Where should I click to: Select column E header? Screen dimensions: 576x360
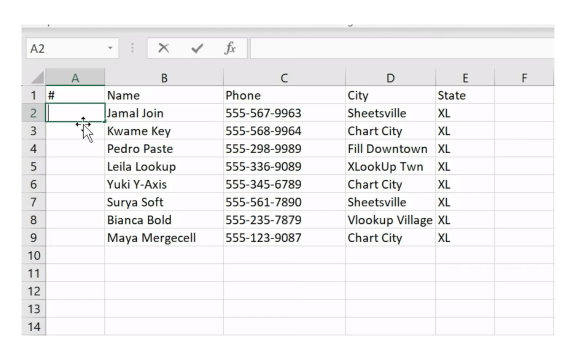tap(465, 78)
